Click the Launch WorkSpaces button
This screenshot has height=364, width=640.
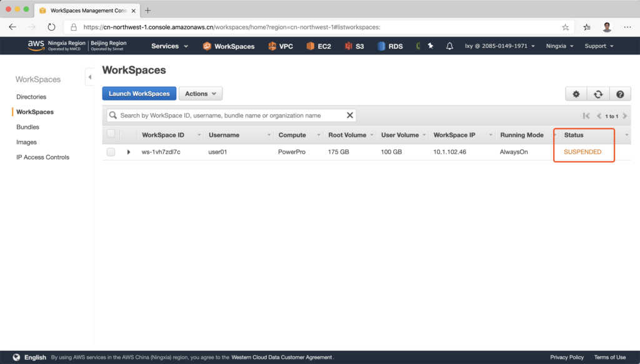click(x=139, y=94)
